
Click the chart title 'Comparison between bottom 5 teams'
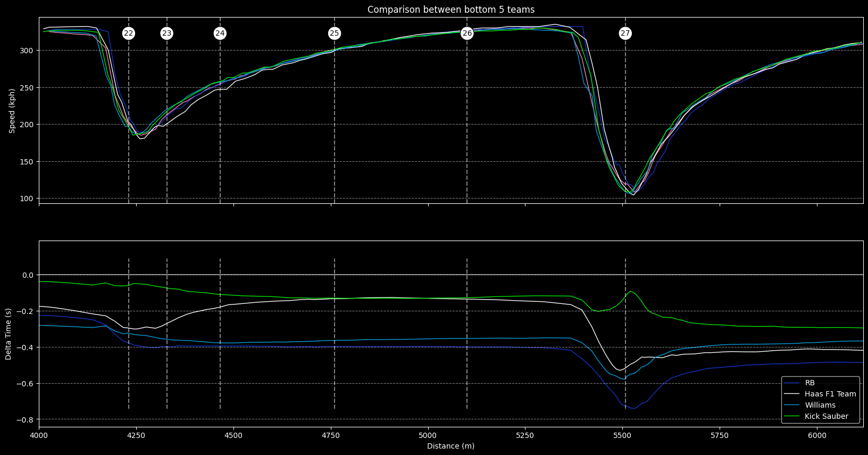coord(451,10)
